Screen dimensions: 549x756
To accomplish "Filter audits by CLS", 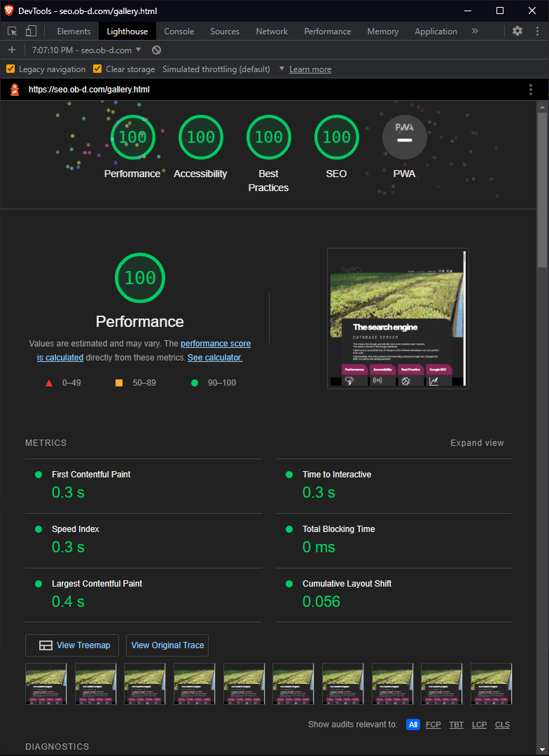I will [x=502, y=724].
